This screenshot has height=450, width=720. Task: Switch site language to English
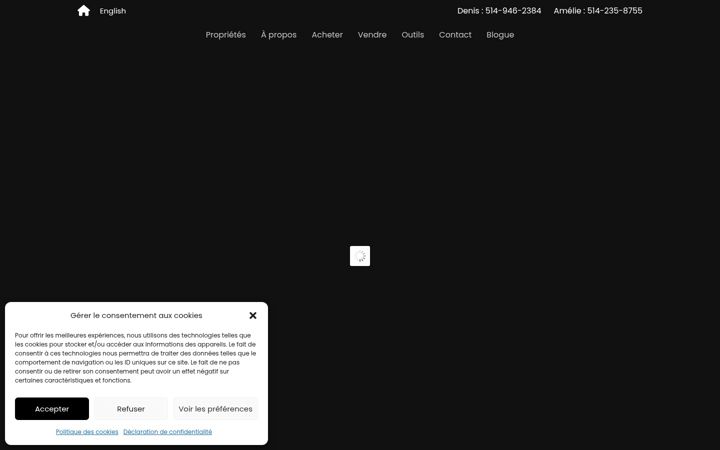112,11
